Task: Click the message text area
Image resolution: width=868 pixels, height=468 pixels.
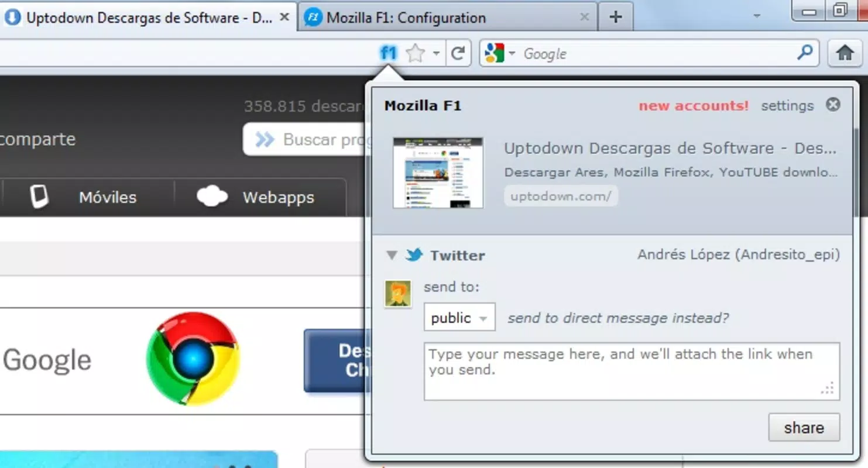Action: click(632, 371)
